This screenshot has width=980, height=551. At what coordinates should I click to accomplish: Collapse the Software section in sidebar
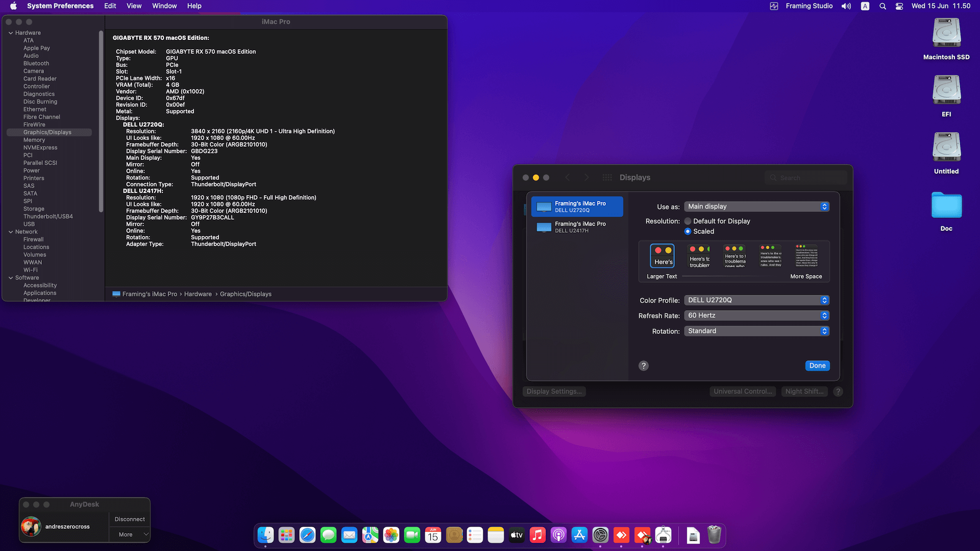11,278
